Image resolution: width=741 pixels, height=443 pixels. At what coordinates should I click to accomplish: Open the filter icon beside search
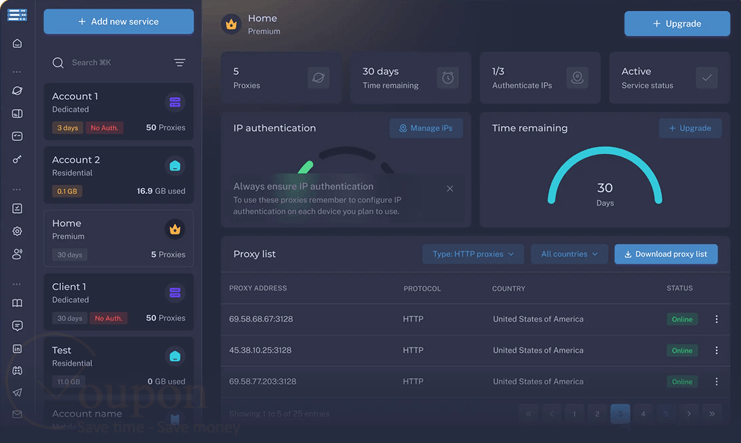(180, 63)
